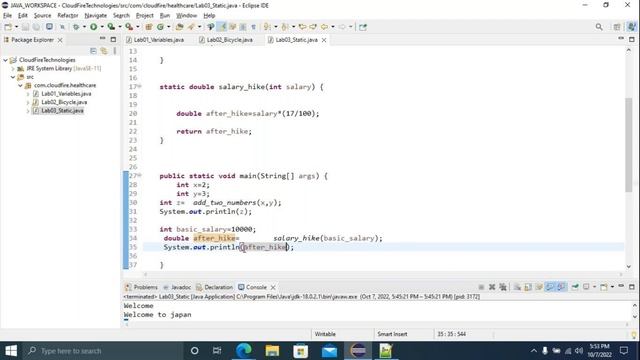Switch to the Lab01_Variables.java editor tab
This screenshot has height=360, width=640.
[155, 40]
